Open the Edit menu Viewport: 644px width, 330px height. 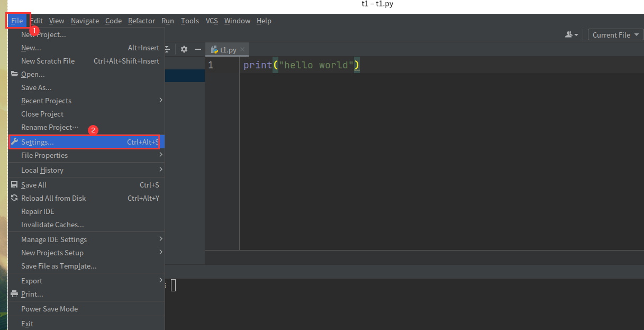[x=36, y=21]
